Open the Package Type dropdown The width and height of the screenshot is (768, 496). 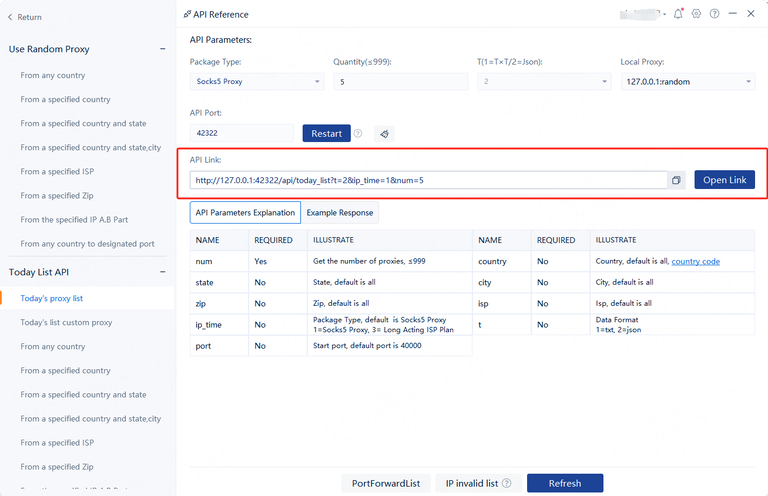click(x=256, y=82)
